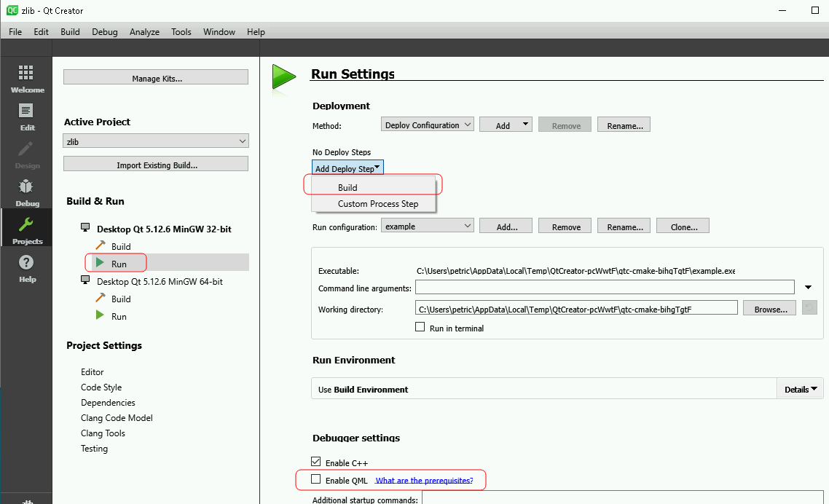Open the Window menu
Screen dimensions: 829x504
coord(219,32)
